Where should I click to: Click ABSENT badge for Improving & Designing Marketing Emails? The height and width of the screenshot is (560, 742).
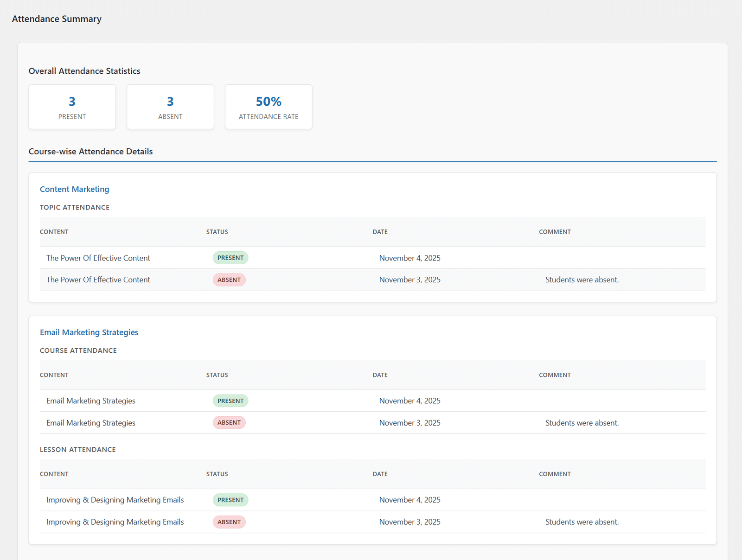point(229,522)
